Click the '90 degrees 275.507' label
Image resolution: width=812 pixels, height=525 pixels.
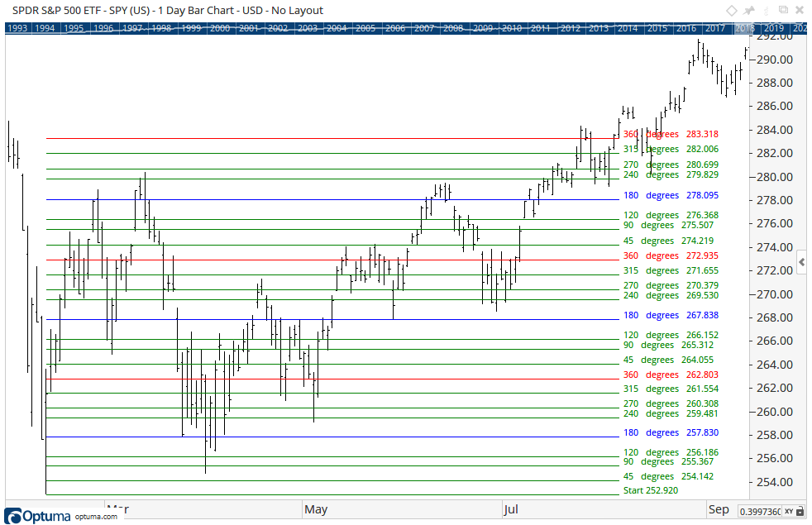click(x=668, y=225)
